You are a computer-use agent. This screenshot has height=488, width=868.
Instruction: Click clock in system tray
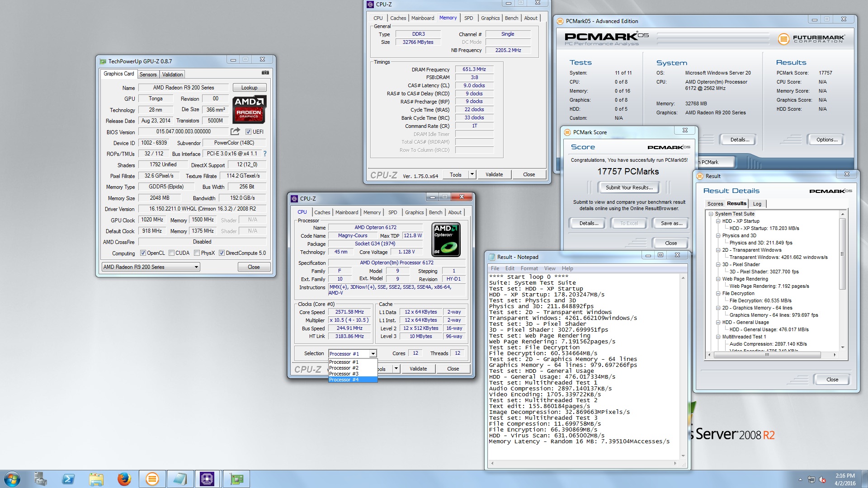[x=844, y=479]
